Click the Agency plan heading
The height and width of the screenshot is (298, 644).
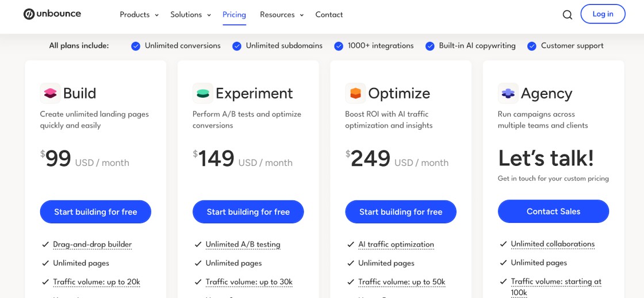(x=546, y=94)
